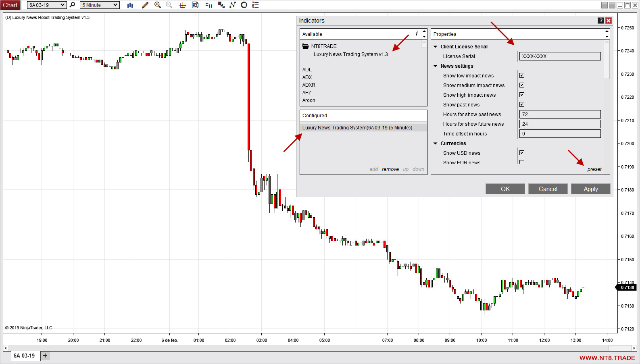Screen dimensions: 640x364
Task: Select the ADL indicator
Action: pos(307,70)
